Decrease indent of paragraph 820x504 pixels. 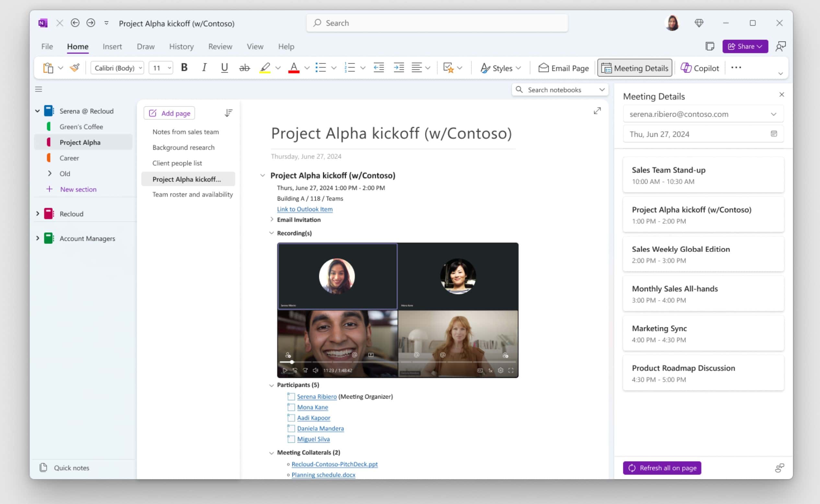tap(379, 68)
